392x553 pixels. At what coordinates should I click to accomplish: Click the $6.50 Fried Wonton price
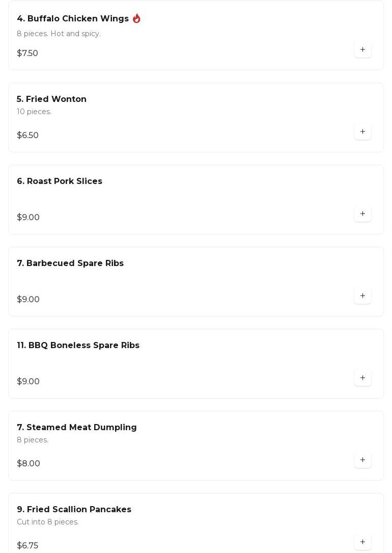(x=27, y=136)
